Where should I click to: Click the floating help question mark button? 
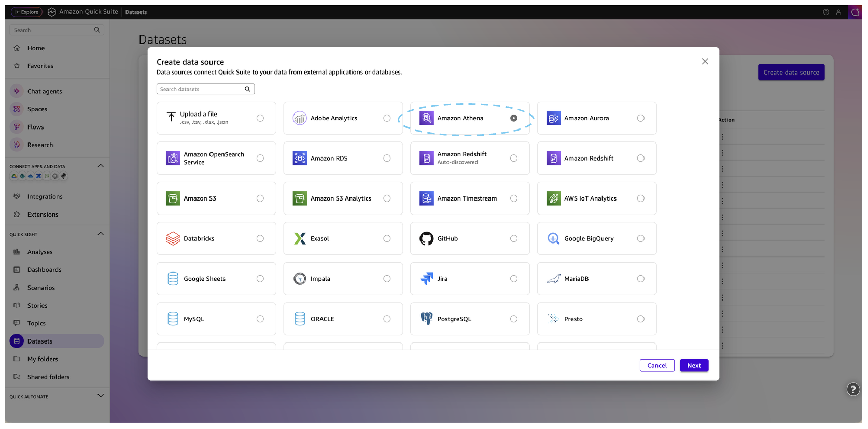[x=853, y=389]
